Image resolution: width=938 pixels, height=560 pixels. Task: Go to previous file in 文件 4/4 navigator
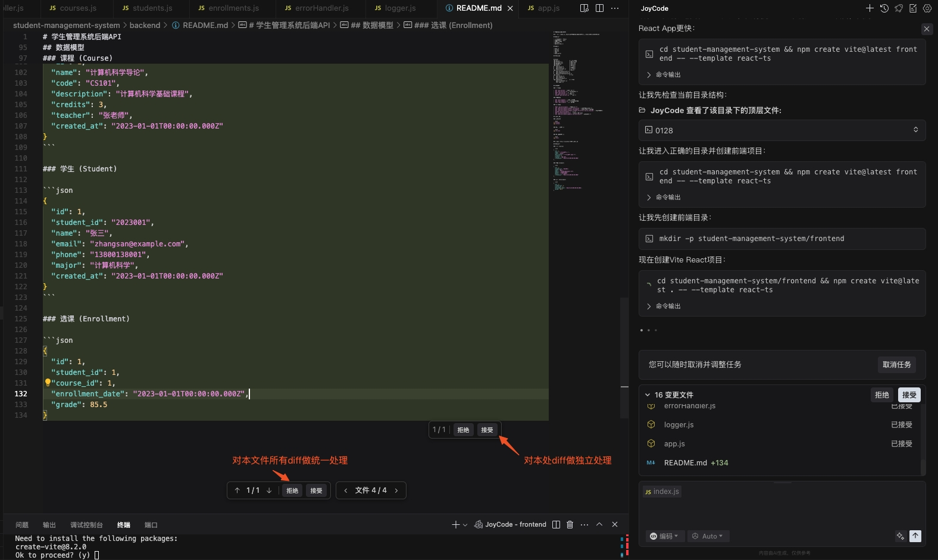[x=346, y=490]
